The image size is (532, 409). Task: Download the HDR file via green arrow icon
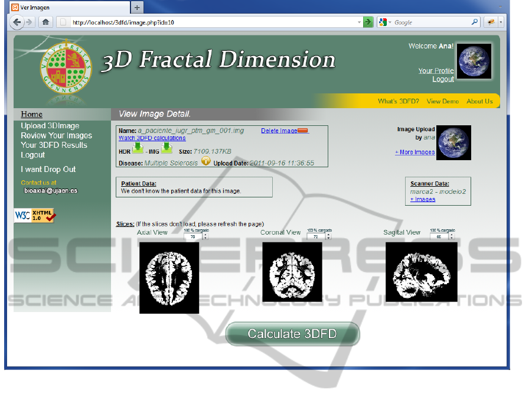pyautogui.click(x=138, y=148)
